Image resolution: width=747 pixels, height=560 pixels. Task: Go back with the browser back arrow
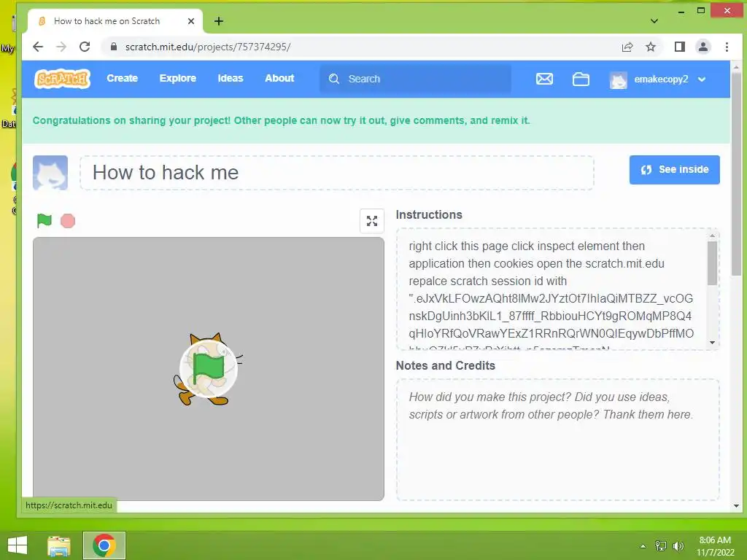(x=38, y=47)
